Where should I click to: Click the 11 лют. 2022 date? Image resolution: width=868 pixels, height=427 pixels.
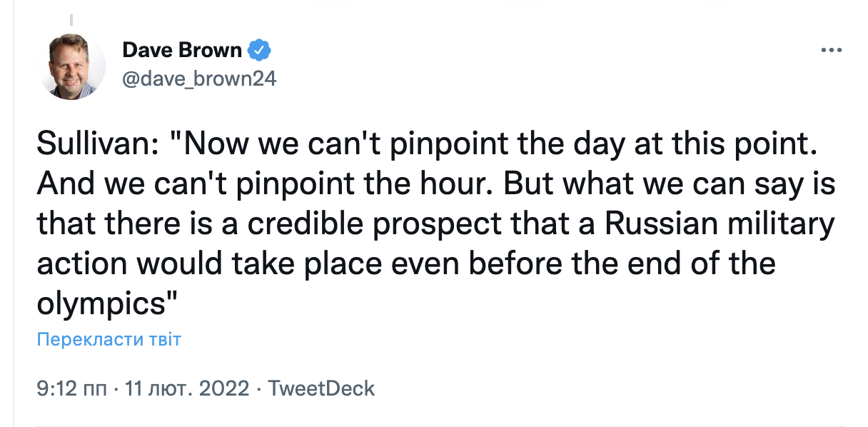coord(187,388)
